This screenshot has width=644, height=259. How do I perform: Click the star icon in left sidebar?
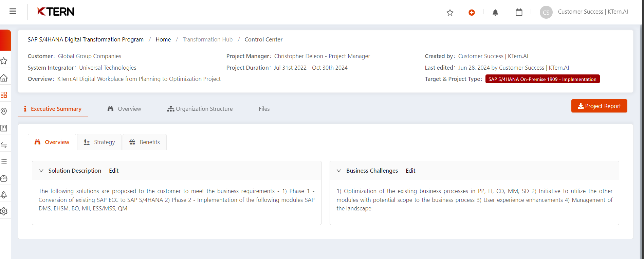pos(4,61)
